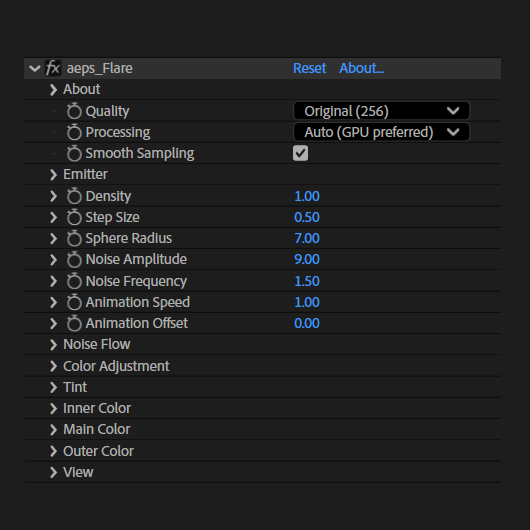Uncheck the Smooth Sampling checkbox
Screen dimensions: 530x530
300,153
